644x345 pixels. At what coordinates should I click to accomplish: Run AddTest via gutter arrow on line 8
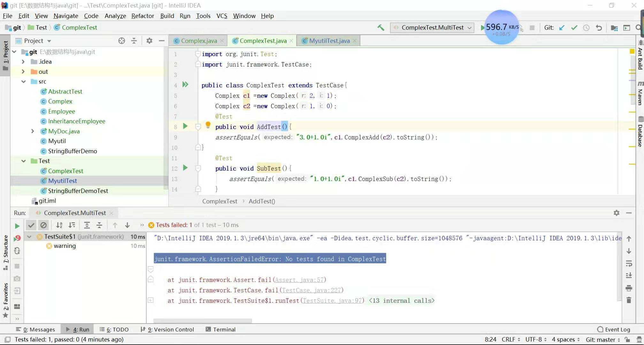tap(185, 126)
